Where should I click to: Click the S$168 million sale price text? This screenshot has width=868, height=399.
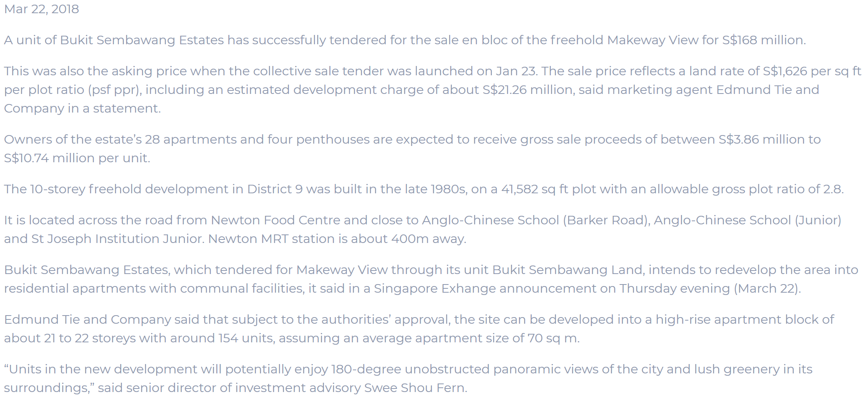[763, 40]
